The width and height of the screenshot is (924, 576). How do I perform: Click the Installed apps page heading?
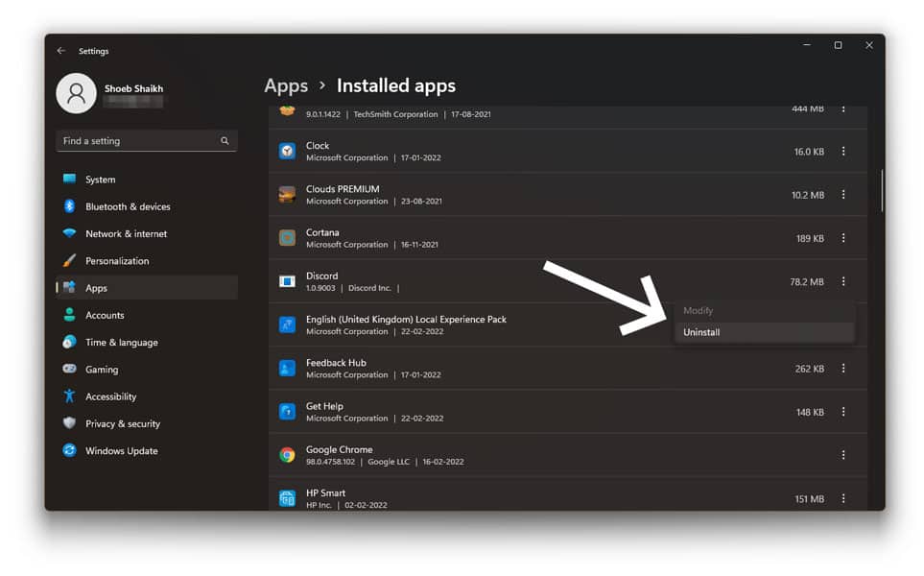click(396, 86)
